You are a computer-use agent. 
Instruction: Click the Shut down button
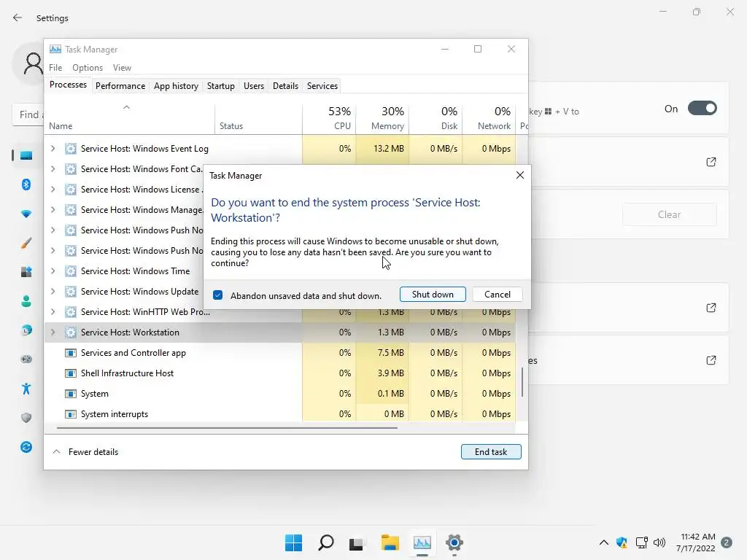(x=433, y=295)
